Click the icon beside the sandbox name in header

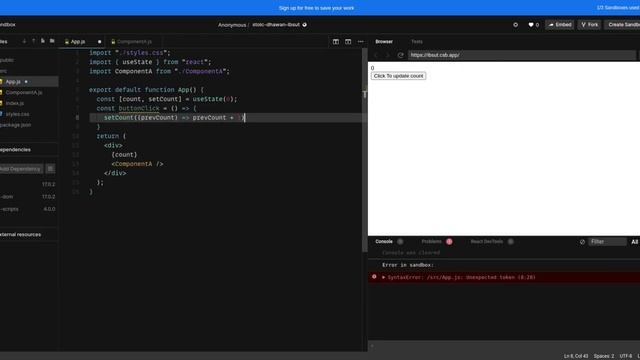pos(304,24)
